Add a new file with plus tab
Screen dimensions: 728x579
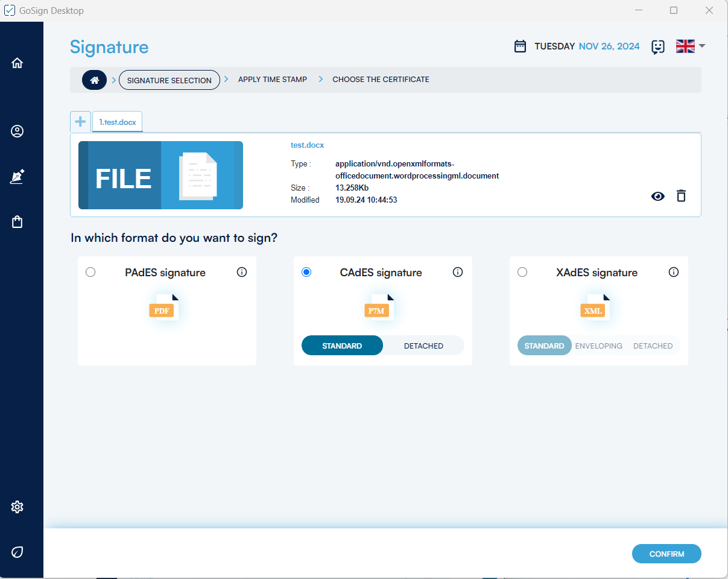click(80, 121)
